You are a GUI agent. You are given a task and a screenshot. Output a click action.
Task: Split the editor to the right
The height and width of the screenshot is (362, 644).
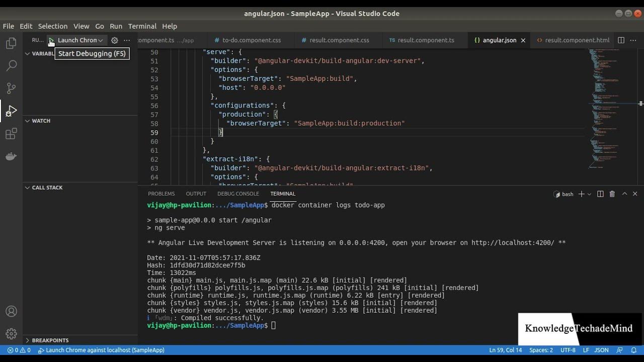point(621,40)
